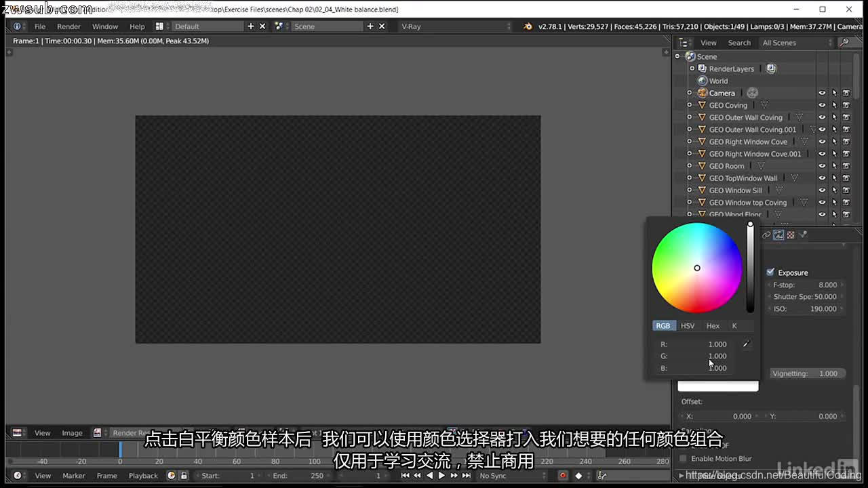Screen dimensions: 868x488
Task: Click the auto keyframe record button
Action: 562,475
